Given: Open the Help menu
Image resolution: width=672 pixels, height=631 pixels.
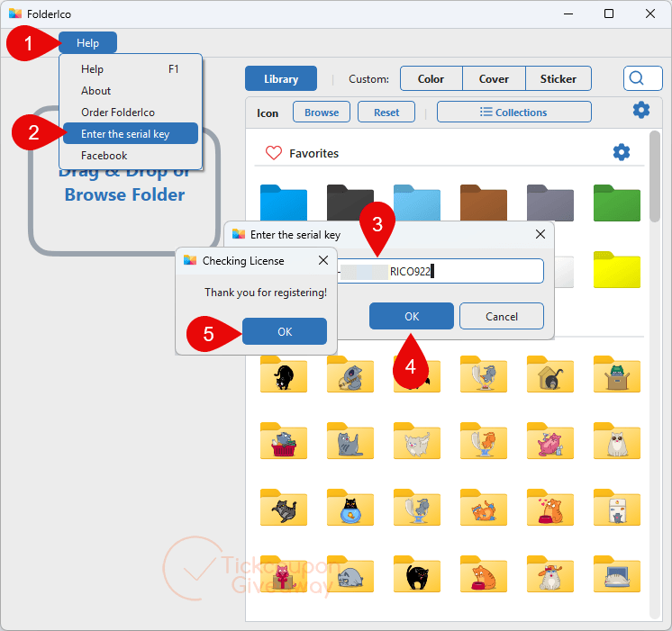Looking at the screenshot, I should coord(88,43).
